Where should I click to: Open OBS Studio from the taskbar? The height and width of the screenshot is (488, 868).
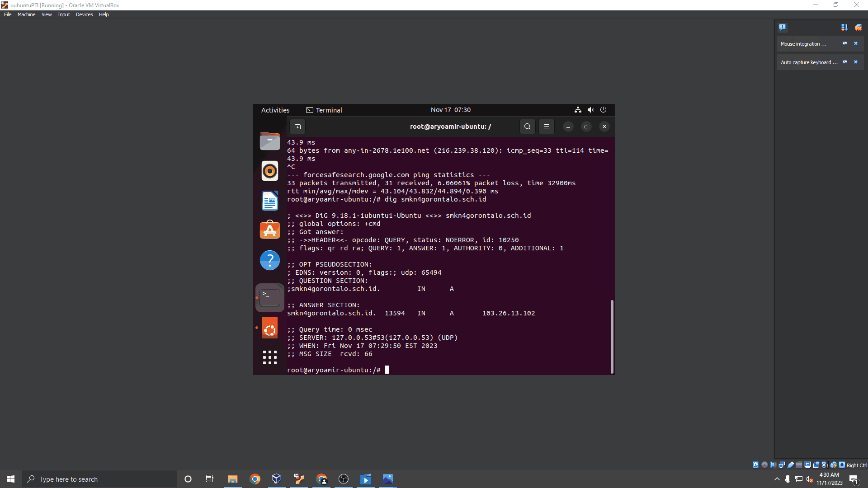pos(344,479)
